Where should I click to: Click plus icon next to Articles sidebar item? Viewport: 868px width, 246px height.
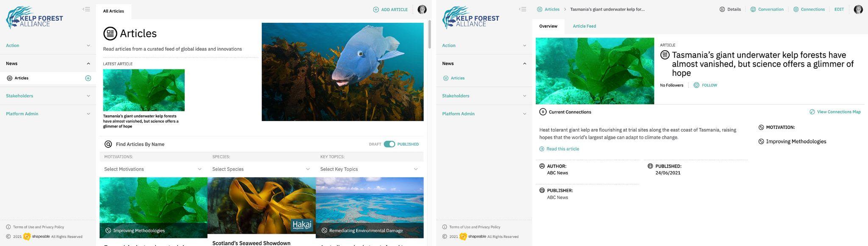(88, 78)
